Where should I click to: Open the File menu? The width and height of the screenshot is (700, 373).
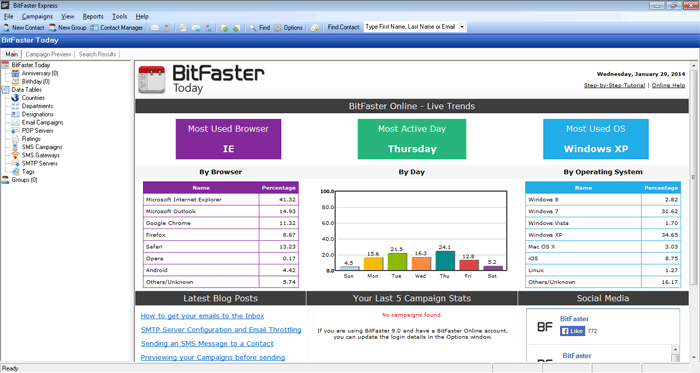(8, 17)
